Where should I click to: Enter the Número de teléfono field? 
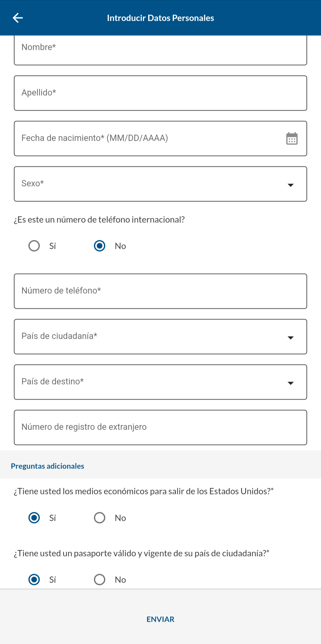point(160,291)
